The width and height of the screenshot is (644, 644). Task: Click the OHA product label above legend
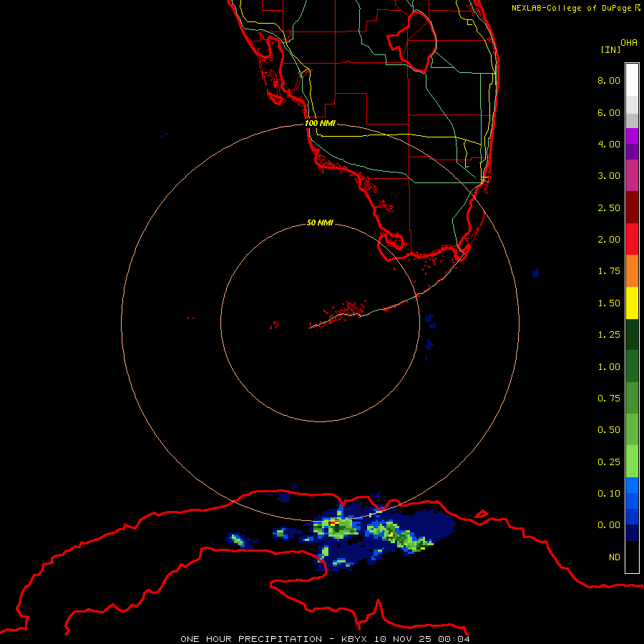pos(629,42)
